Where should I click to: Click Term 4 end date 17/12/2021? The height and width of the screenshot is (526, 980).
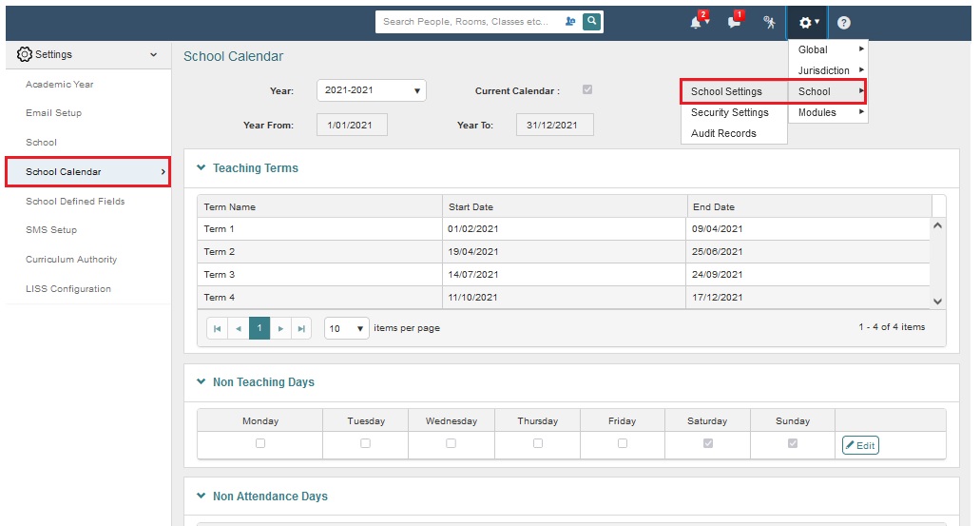717,298
